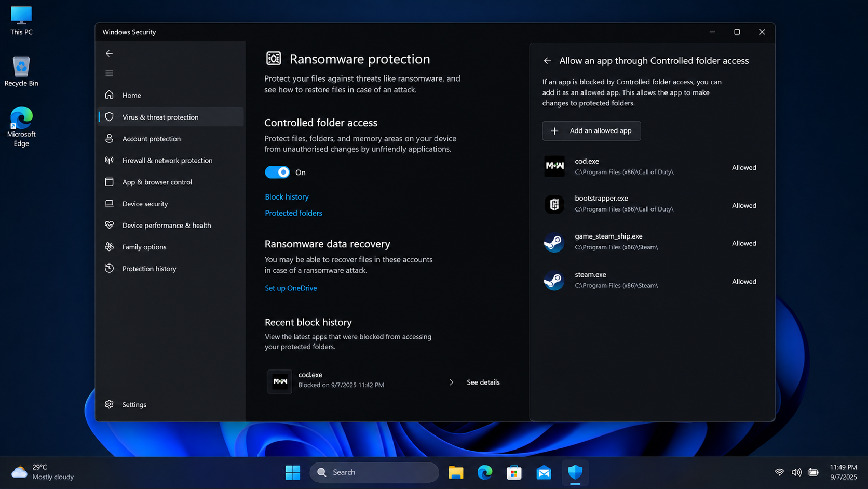Open the Block history link

(x=287, y=197)
